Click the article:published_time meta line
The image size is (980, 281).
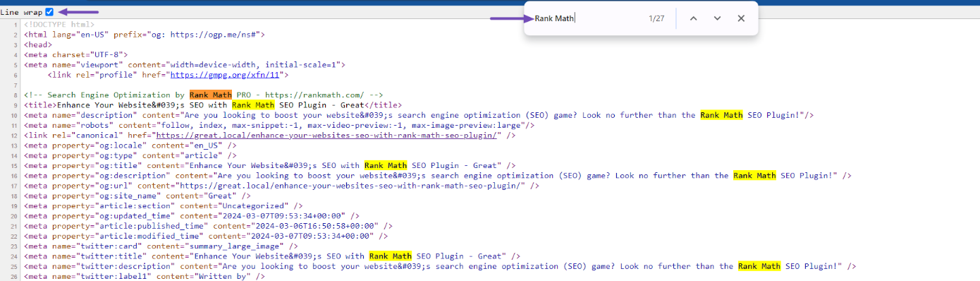click(208, 226)
